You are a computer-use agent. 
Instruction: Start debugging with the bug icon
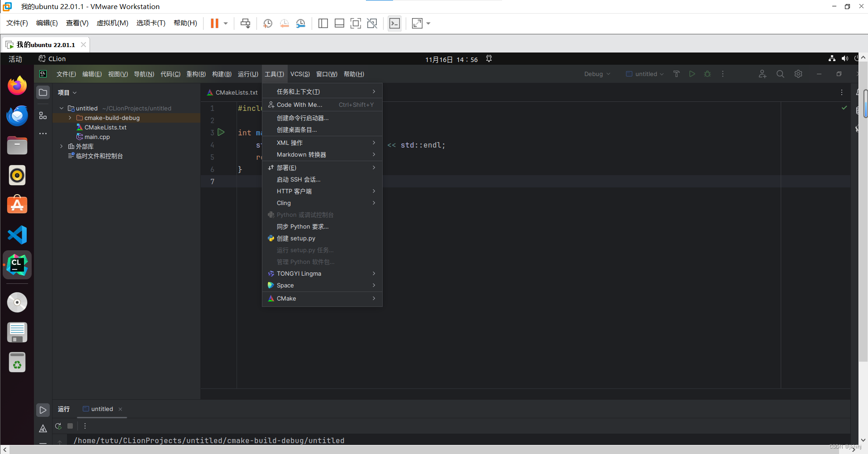[x=707, y=74]
